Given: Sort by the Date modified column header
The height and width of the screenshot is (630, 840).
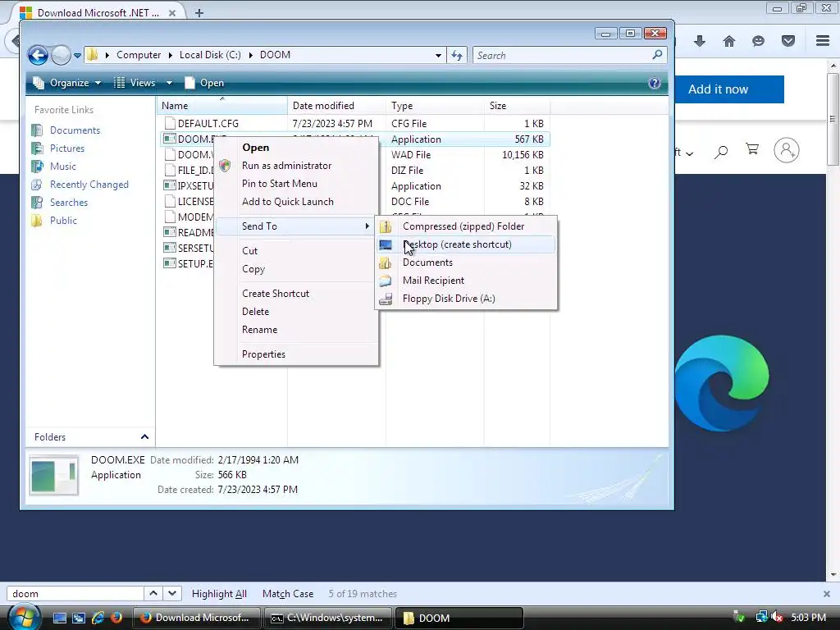Looking at the screenshot, I should point(336,106).
